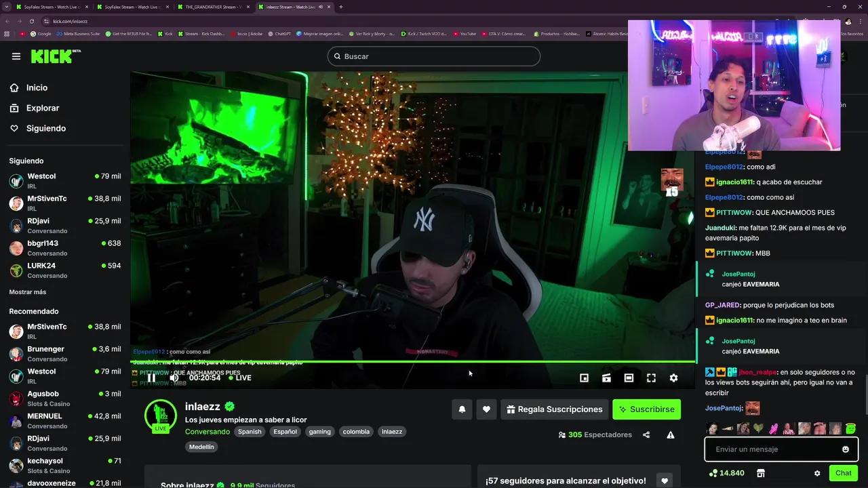Click the Buscar search box
The image size is (868, 488).
434,56
